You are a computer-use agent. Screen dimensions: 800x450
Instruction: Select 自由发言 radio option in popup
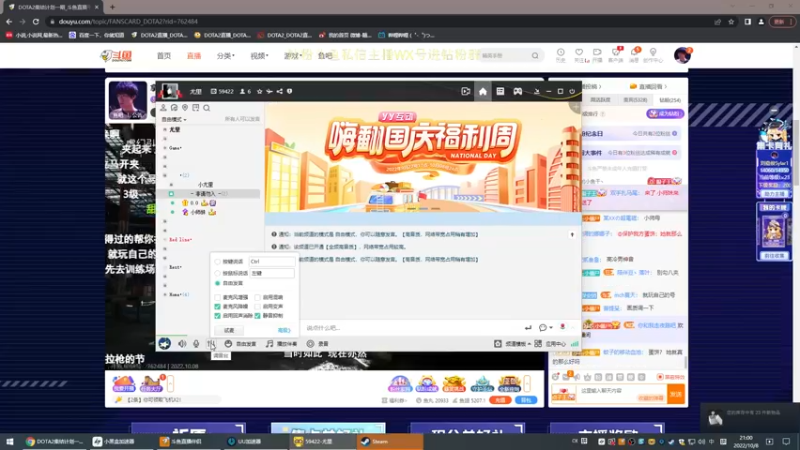(x=217, y=283)
